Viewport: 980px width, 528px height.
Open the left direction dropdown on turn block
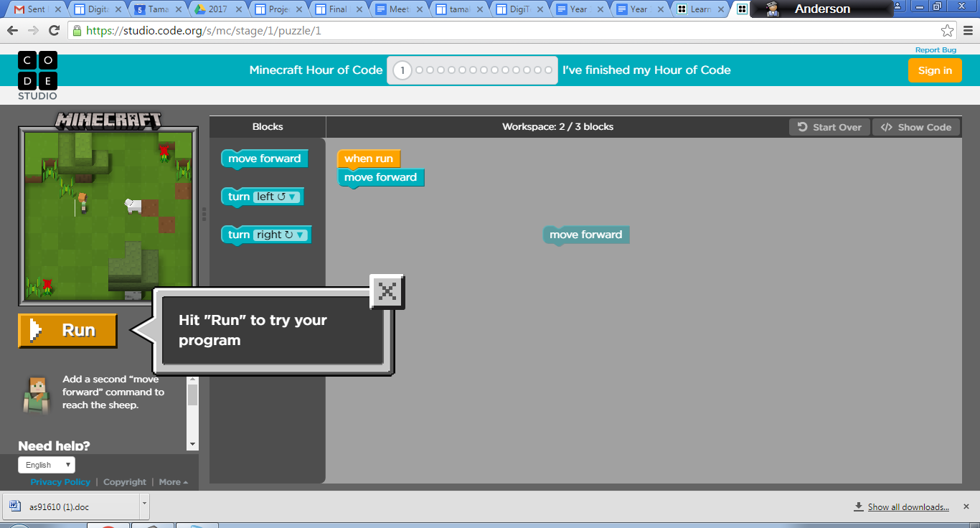point(277,197)
